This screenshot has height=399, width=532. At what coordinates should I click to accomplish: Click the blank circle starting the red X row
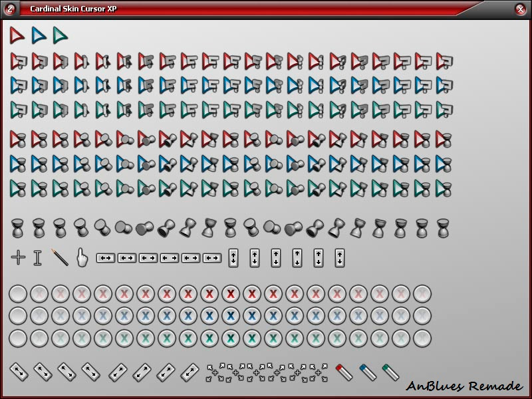[x=18, y=294]
